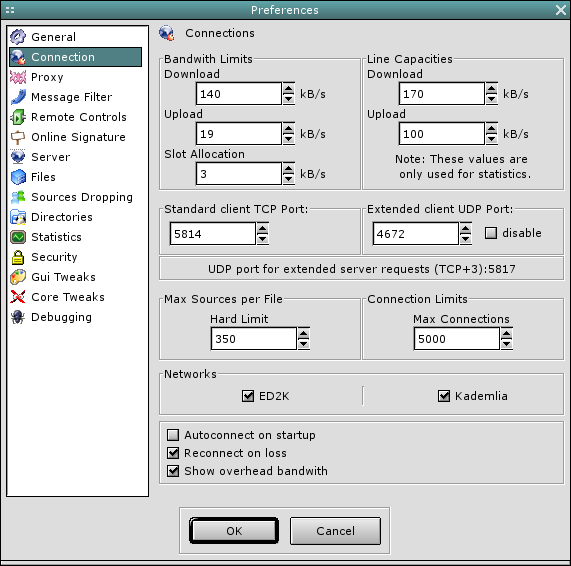Toggle the Kademlia network checkbox

444,396
